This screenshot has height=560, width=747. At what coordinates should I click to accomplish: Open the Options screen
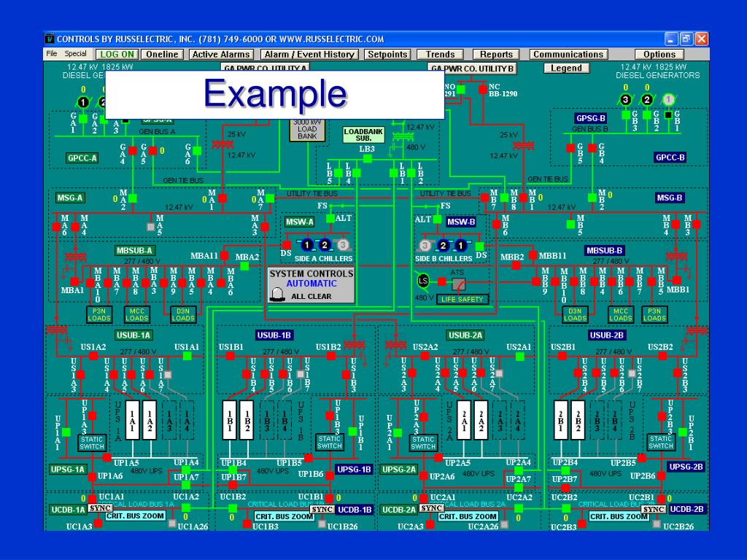click(x=659, y=54)
